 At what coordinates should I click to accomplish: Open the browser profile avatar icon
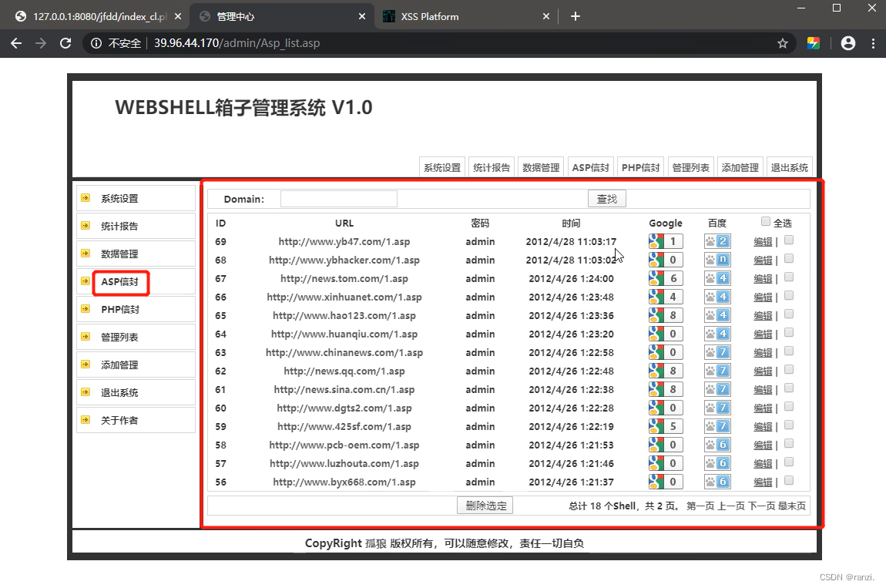848,43
